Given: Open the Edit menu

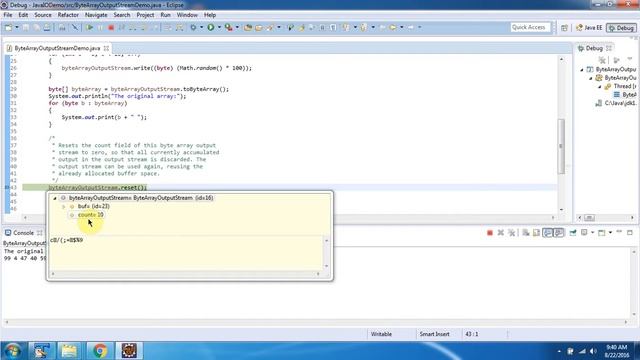Looking at the screenshot, I should tap(23, 15).
